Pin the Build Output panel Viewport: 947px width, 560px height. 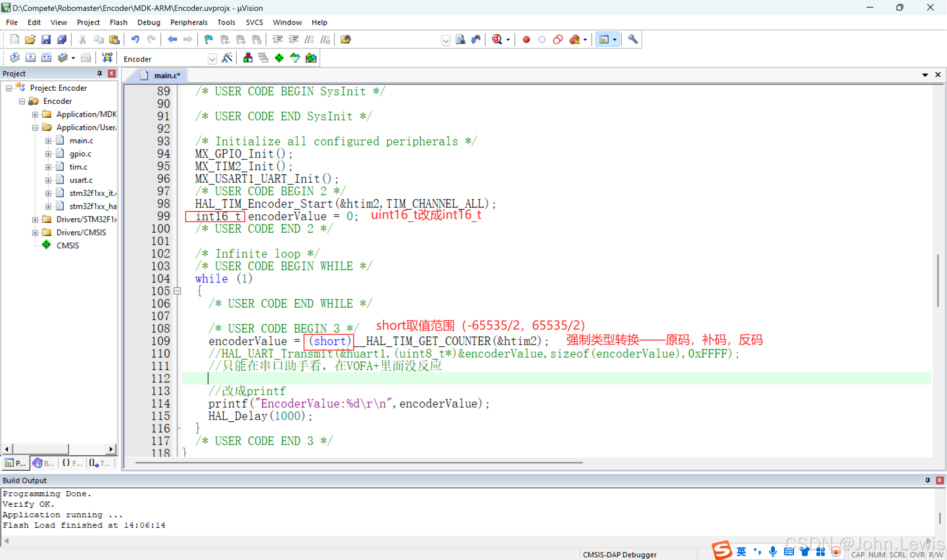pos(928,480)
